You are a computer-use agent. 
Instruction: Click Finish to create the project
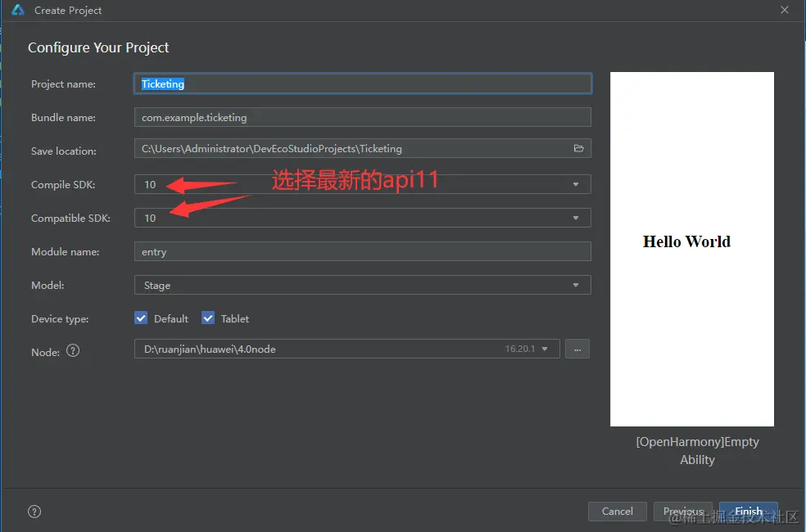749,512
